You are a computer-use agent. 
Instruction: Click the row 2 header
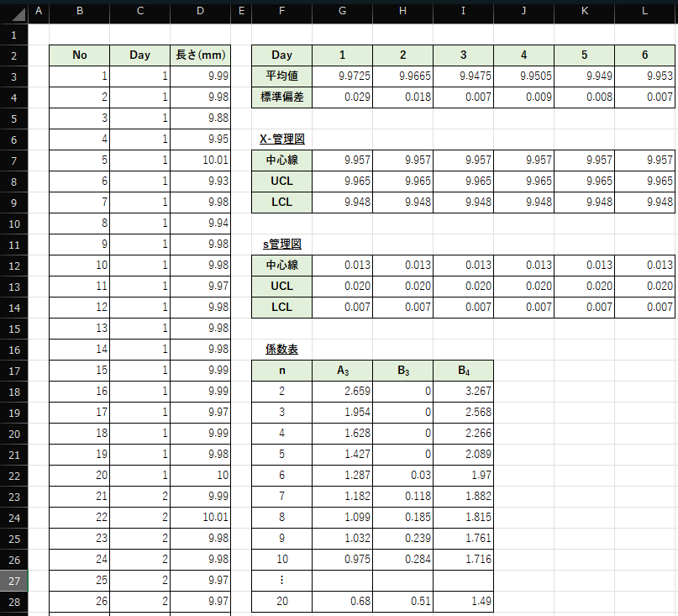coord(14,55)
